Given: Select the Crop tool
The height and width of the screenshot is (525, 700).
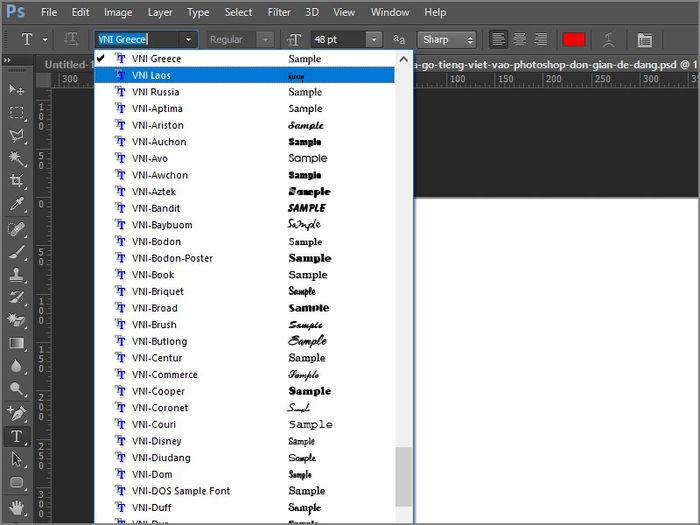Looking at the screenshot, I should tap(17, 181).
